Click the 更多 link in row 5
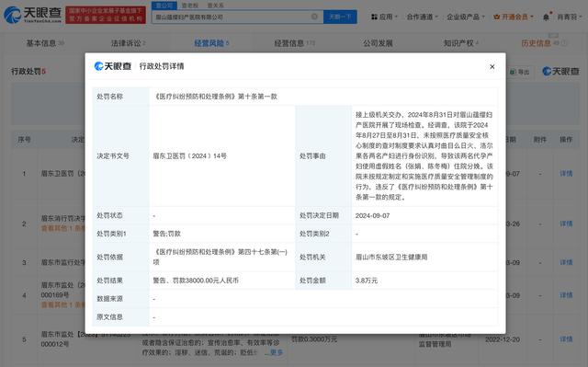This screenshot has width=588, height=367. pos(274,352)
